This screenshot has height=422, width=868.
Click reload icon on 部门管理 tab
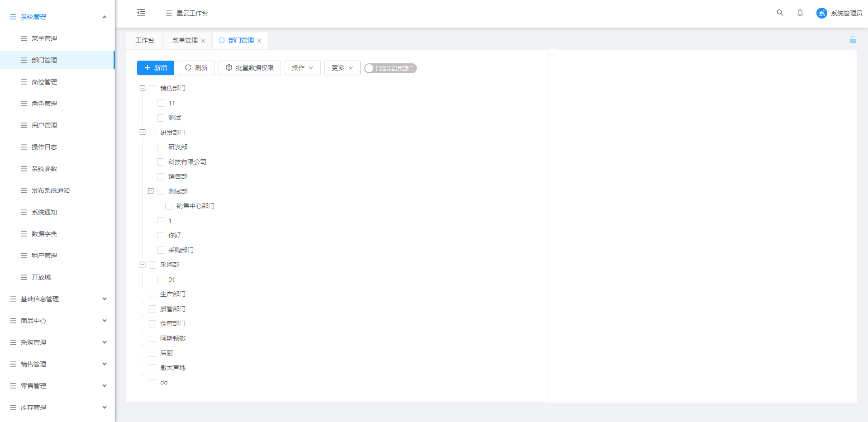pos(222,40)
